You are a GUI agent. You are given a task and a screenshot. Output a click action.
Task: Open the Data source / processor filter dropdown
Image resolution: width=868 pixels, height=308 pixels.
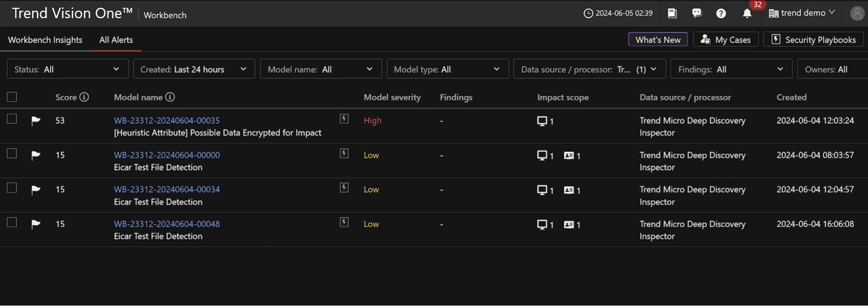pyautogui.click(x=589, y=69)
